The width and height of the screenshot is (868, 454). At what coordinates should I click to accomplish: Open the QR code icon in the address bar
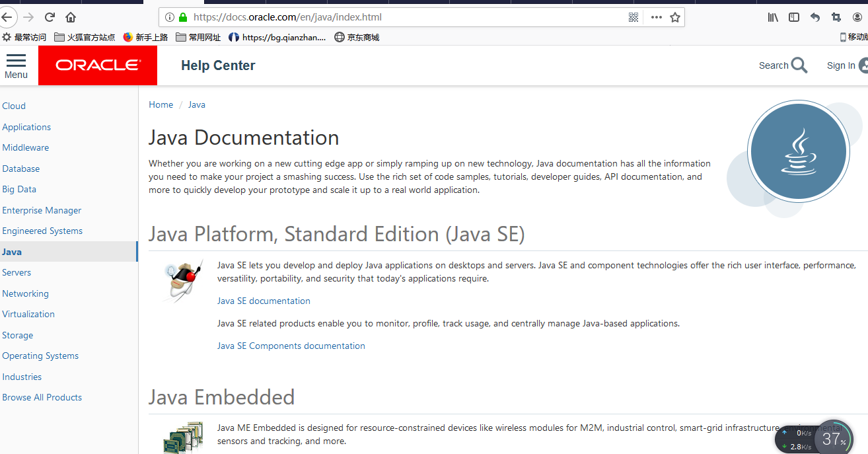click(633, 17)
